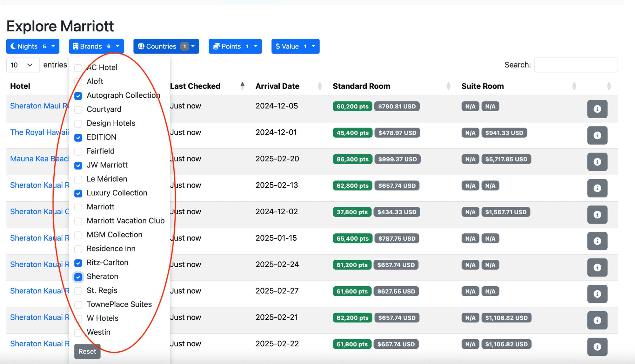The width and height of the screenshot is (635, 364).
Task: Click the $941.33 USD suite price
Action: click(x=504, y=133)
